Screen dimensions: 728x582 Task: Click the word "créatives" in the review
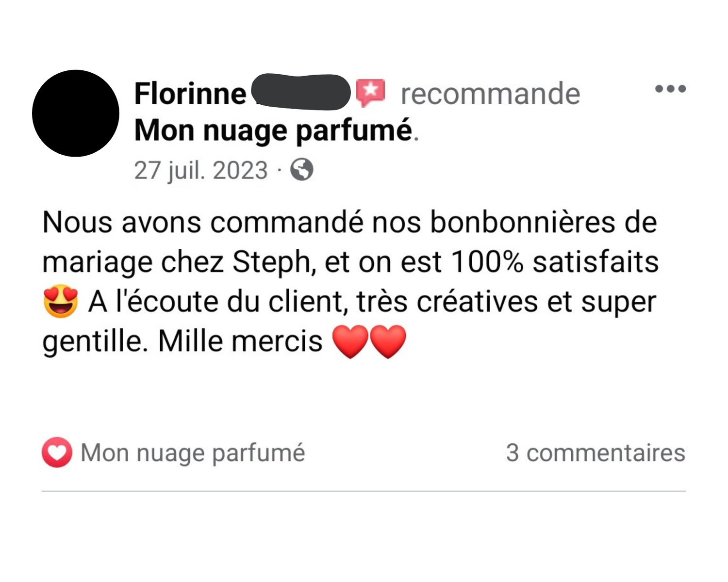(x=477, y=302)
